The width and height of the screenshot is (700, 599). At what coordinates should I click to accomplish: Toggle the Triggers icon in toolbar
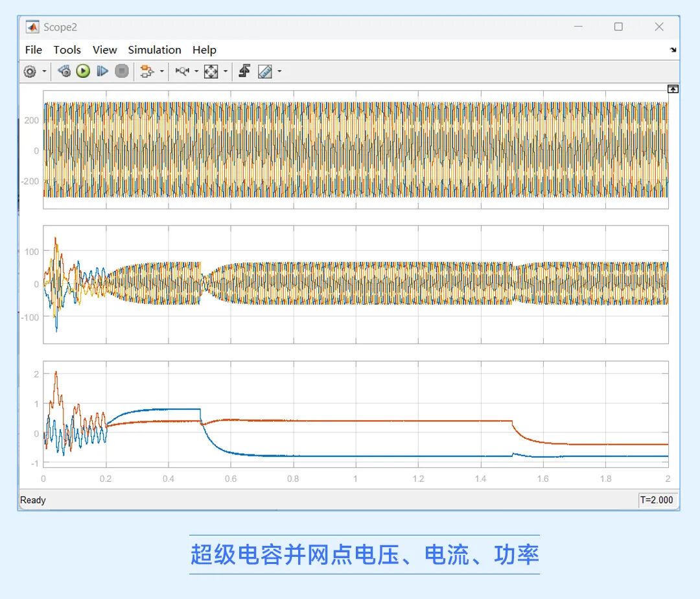click(244, 71)
